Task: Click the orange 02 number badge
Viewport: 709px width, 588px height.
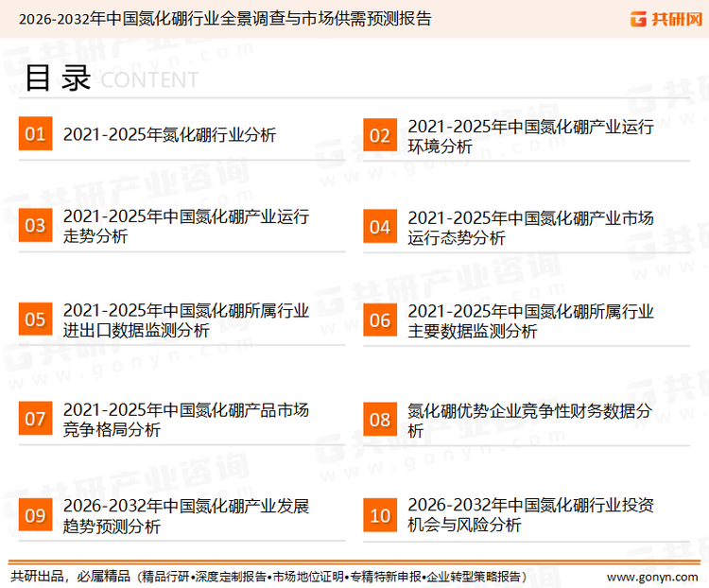Action: point(380,135)
